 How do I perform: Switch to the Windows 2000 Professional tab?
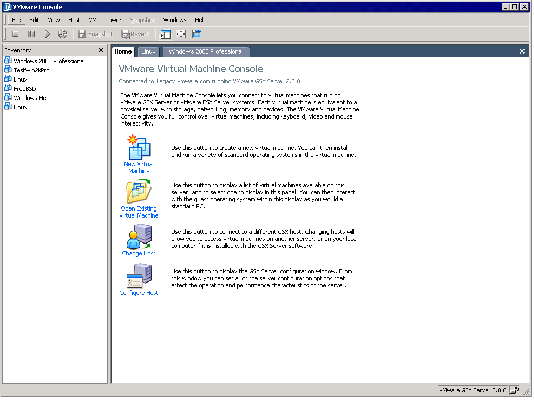pyautogui.click(x=206, y=52)
